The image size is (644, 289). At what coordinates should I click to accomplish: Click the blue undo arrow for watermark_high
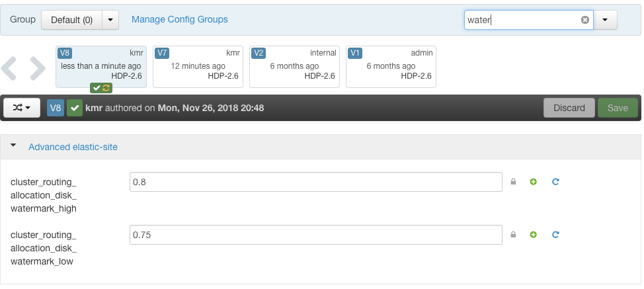pyautogui.click(x=555, y=181)
